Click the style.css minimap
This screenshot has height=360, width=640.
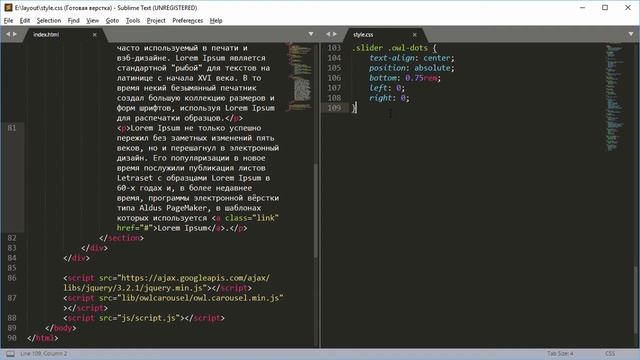pyautogui.click(x=616, y=98)
